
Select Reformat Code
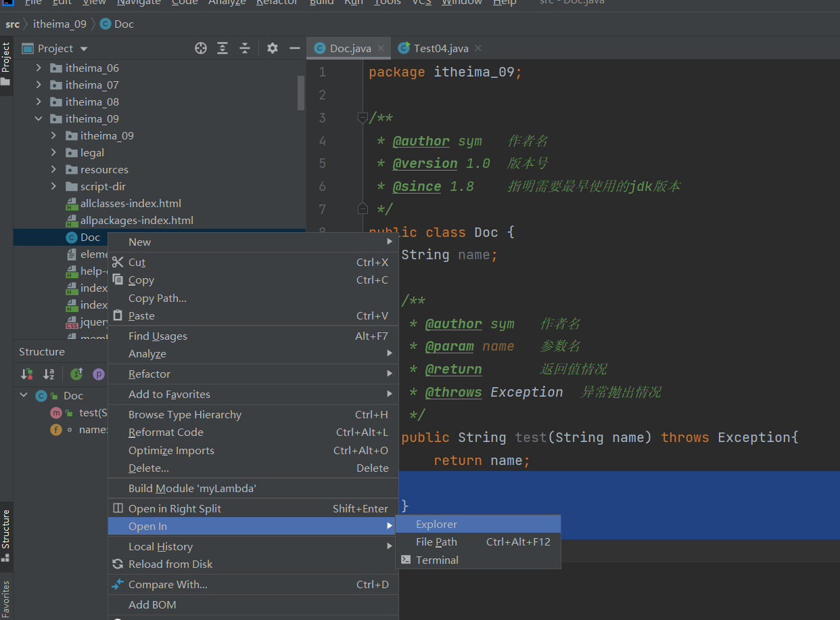point(253,432)
